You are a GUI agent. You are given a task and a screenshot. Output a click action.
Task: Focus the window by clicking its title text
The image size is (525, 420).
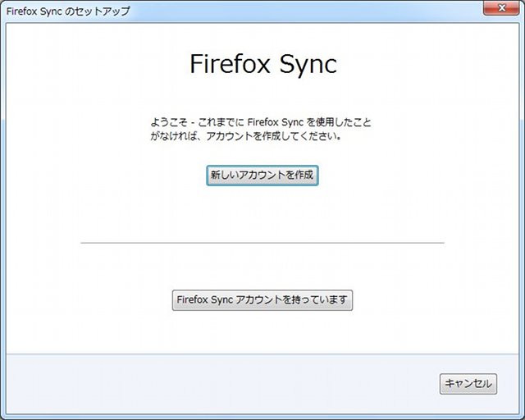[68, 11]
